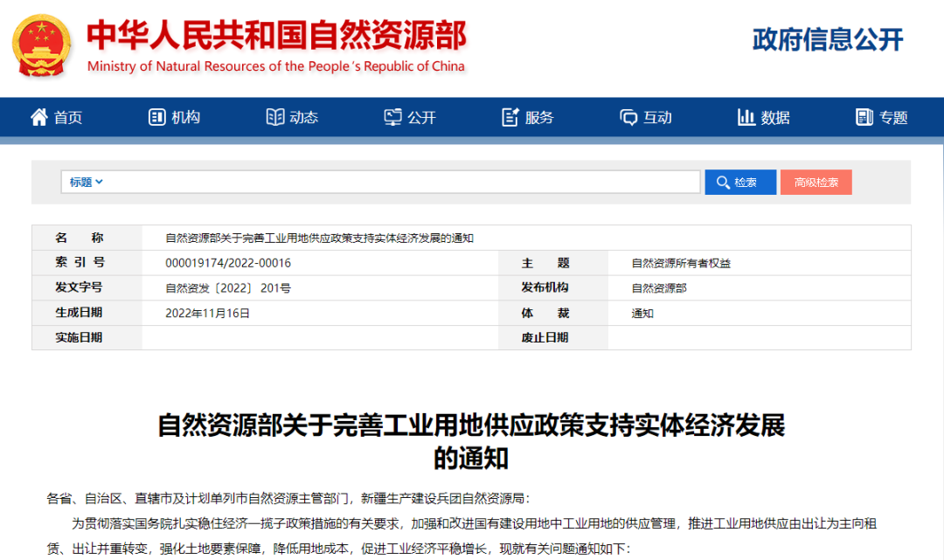
Task: Click the 中华人民共和国自然资源部 site title
Action: tap(276, 36)
